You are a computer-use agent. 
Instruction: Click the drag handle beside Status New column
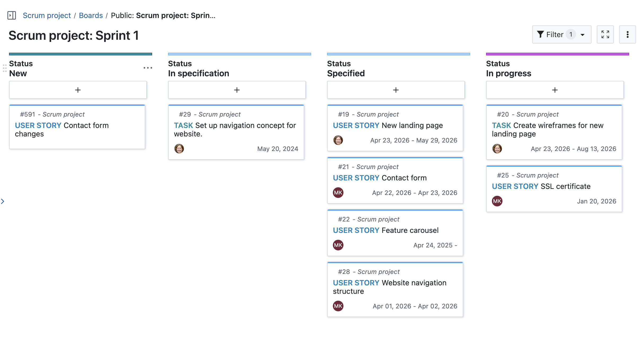point(4,68)
